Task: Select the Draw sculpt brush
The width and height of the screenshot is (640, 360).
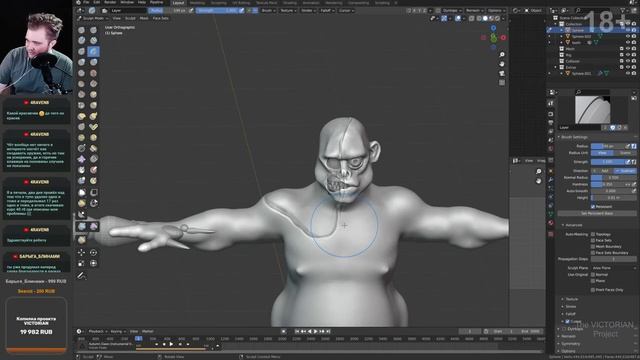Action: (82, 30)
